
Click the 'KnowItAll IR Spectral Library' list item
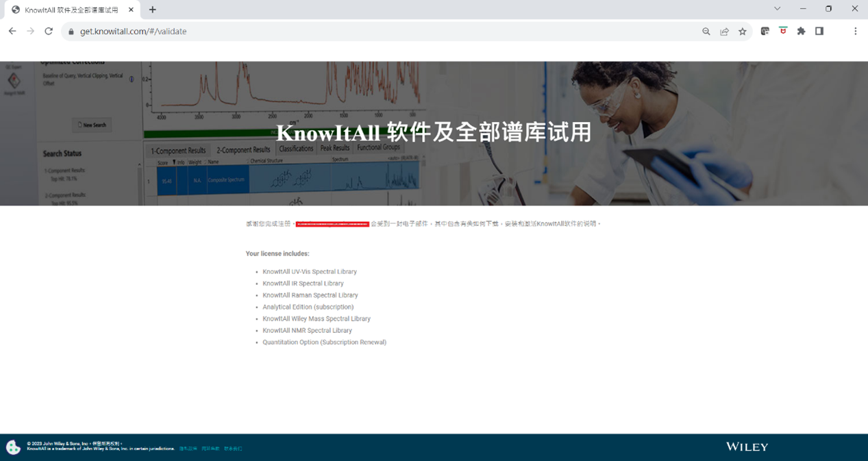click(303, 284)
